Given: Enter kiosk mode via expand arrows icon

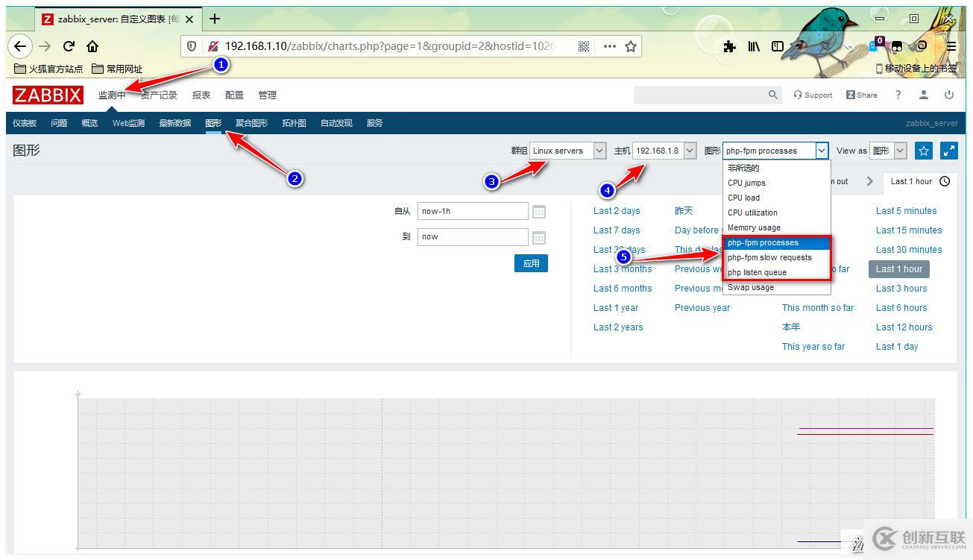Looking at the screenshot, I should [948, 151].
